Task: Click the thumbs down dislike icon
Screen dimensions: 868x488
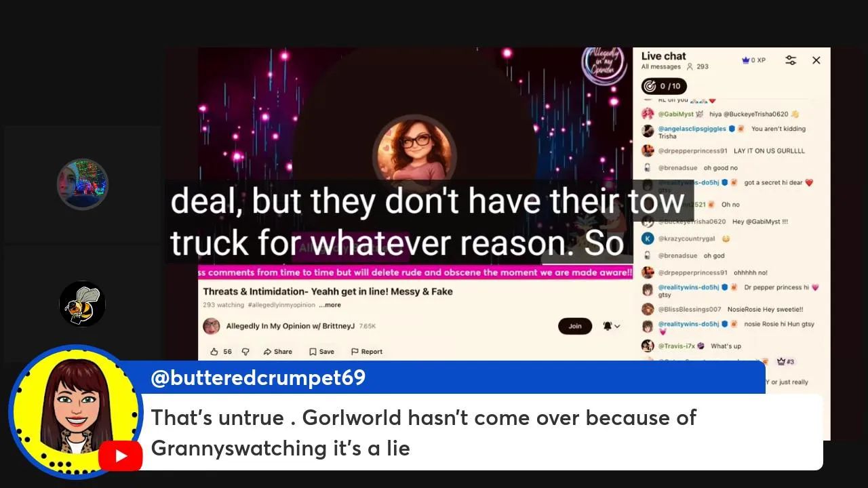Action: point(245,352)
